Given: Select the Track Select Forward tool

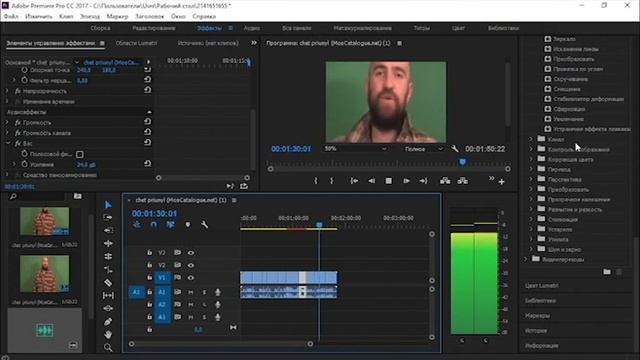Looking at the screenshot, I should (108, 218).
